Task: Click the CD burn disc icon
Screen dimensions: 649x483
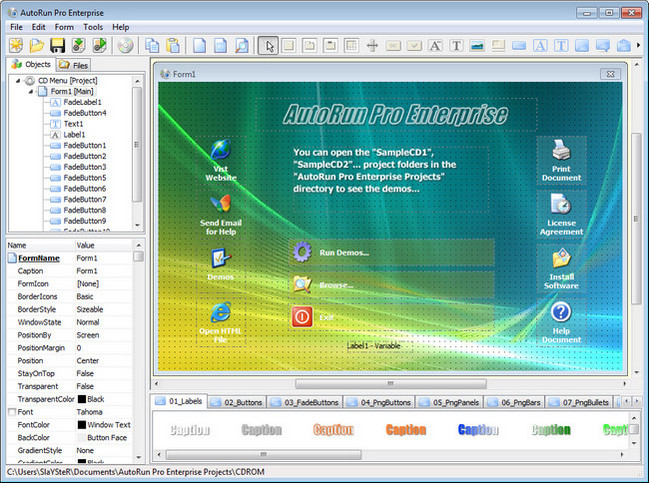Action: (125, 46)
